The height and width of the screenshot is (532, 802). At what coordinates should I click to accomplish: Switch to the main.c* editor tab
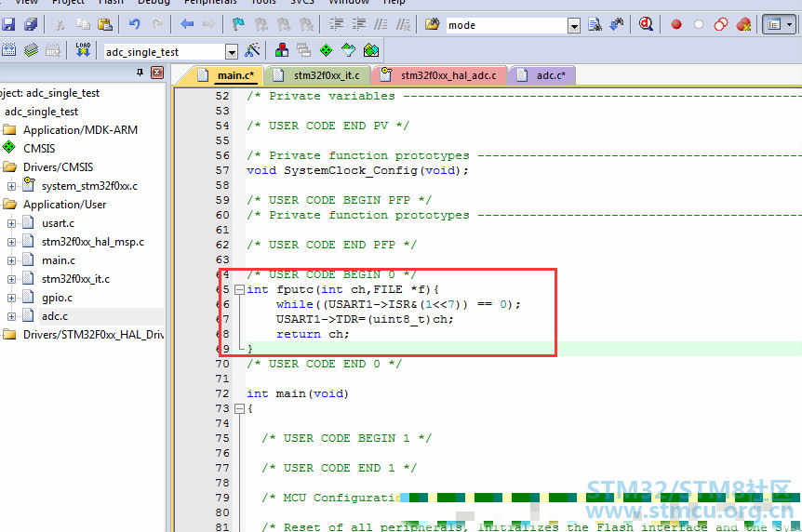225,75
